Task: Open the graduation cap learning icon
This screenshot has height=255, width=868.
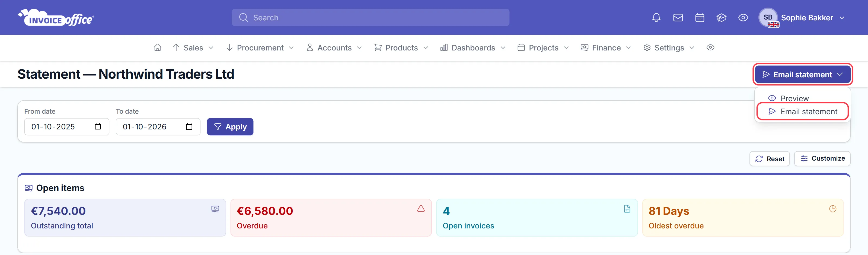Action: 721,18
